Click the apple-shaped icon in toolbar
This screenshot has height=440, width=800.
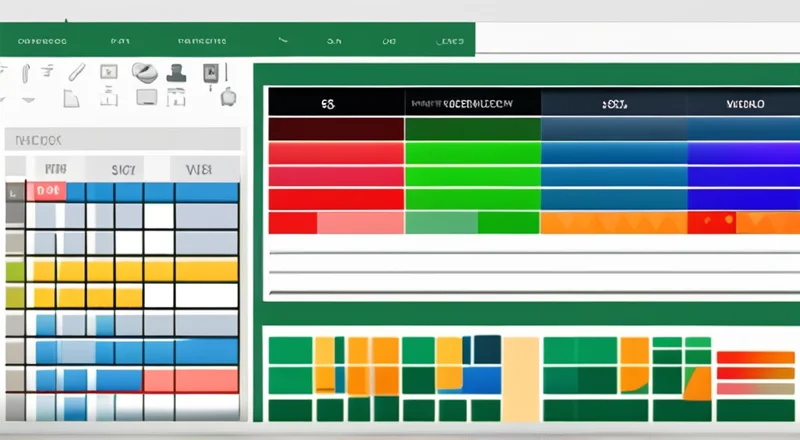[228, 97]
